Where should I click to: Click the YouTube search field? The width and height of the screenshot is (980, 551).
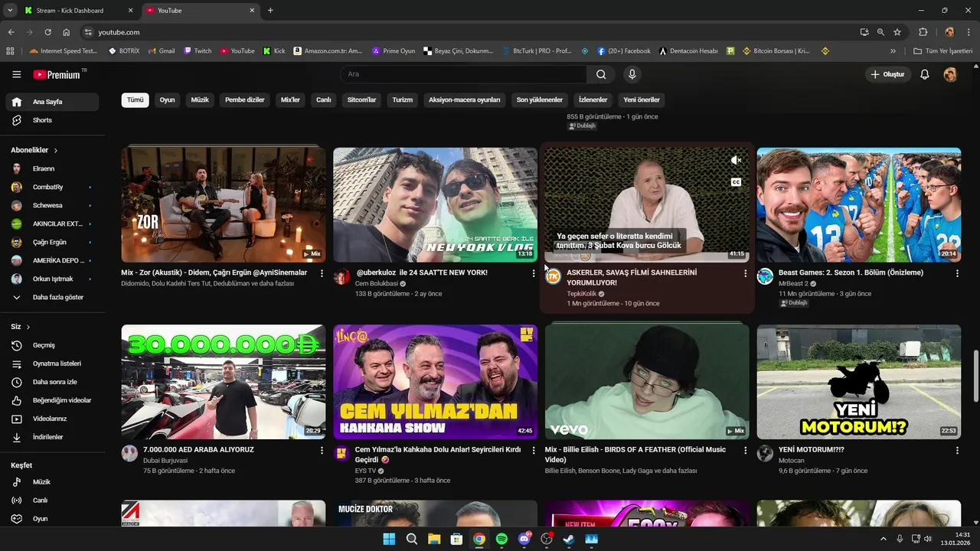tap(463, 74)
